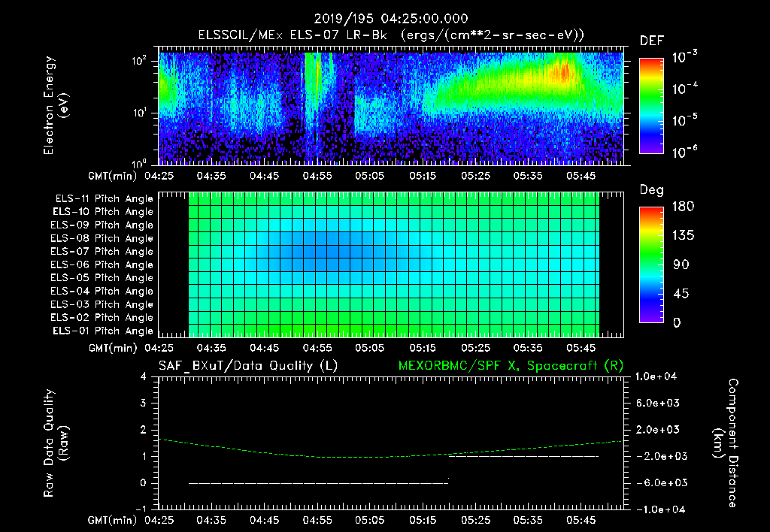Select the 'ELS-02 Pitch Angle' row label
This screenshot has height=532, width=770.
(x=102, y=318)
